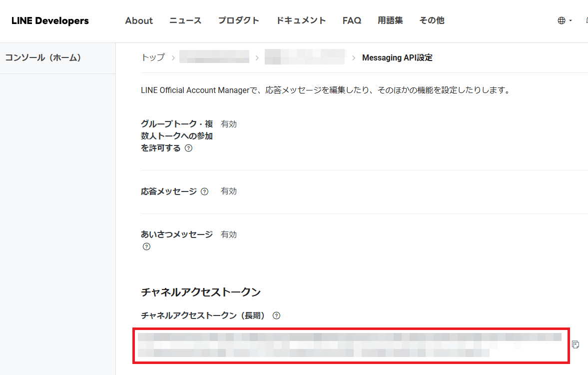Open the 用語集 glossary page
The width and height of the screenshot is (588, 375).
(x=390, y=20)
